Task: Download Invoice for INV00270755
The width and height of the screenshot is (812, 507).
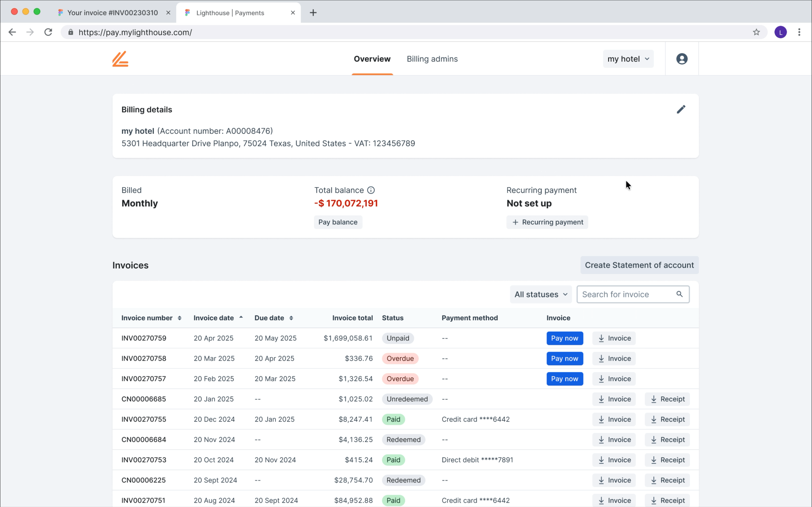Action: coord(614,420)
